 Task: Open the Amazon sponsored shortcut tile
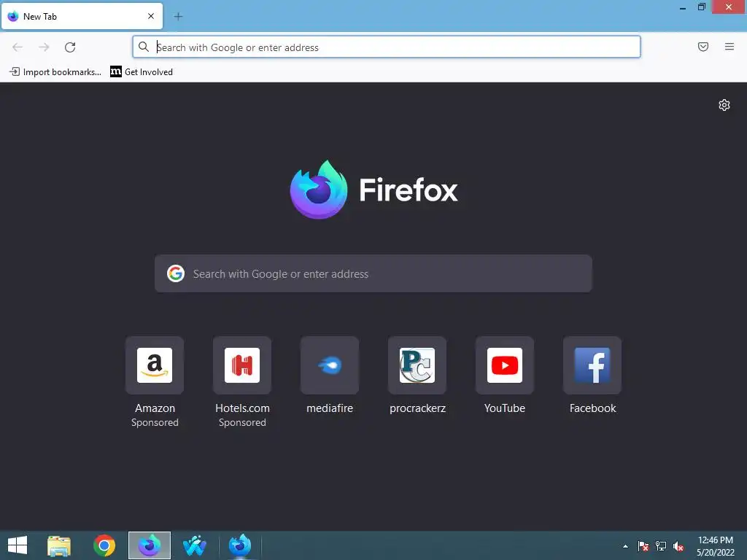(155, 365)
